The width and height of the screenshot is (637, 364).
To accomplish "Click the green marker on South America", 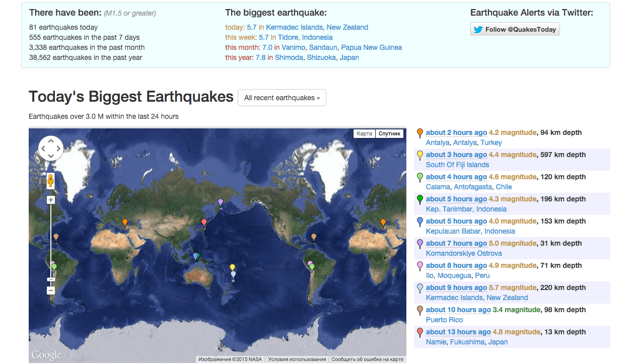I will pyautogui.click(x=312, y=265).
